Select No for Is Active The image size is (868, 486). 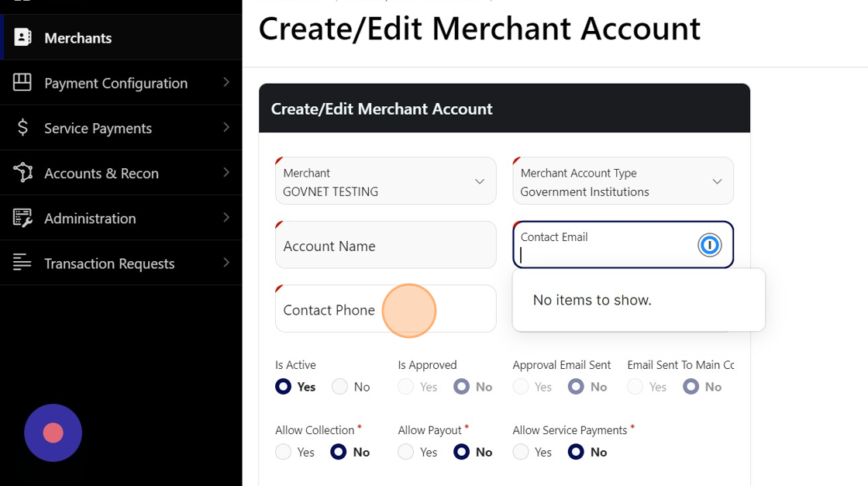tap(340, 387)
